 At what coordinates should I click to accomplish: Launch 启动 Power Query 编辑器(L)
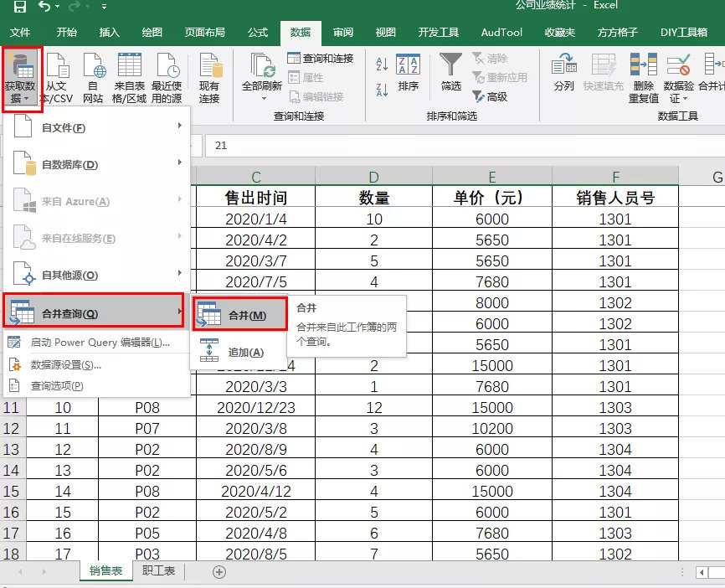click(x=96, y=343)
